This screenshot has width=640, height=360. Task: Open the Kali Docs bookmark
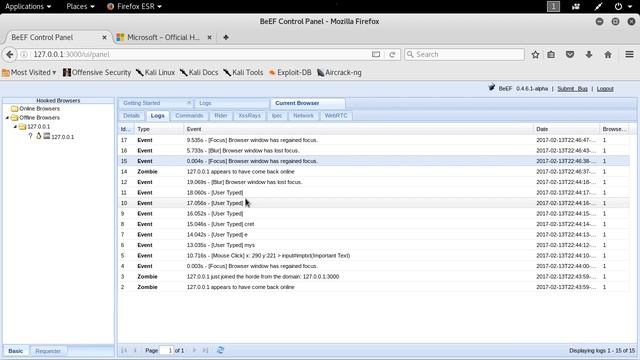pos(199,72)
